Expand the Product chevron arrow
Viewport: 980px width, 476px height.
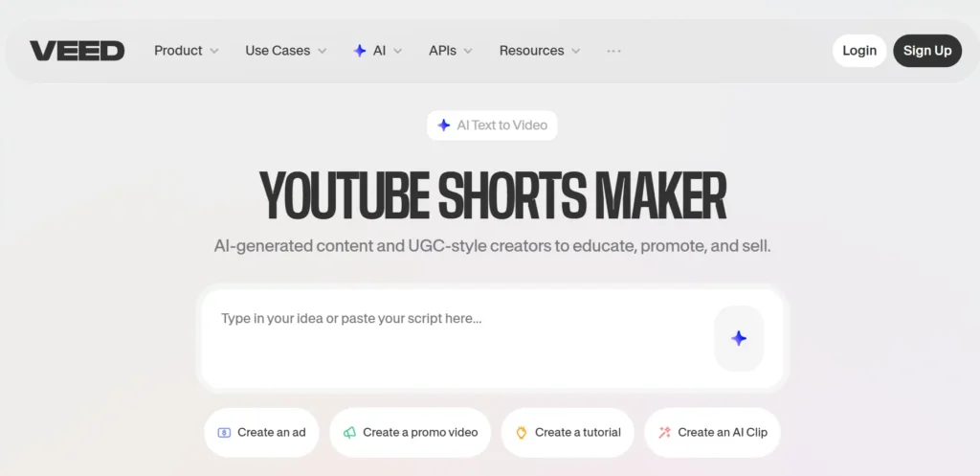click(x=213, y=52)
